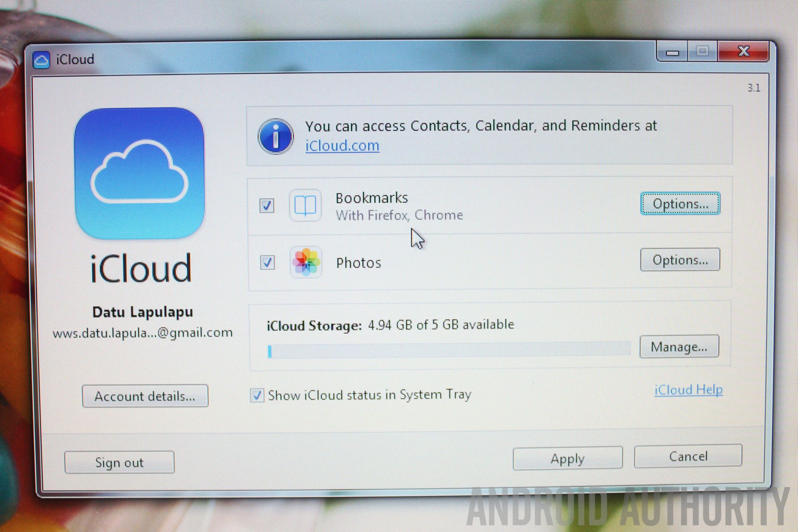Close the iCloud window
The height and width of the screenshot is (532, 798).
click(743, 51)
